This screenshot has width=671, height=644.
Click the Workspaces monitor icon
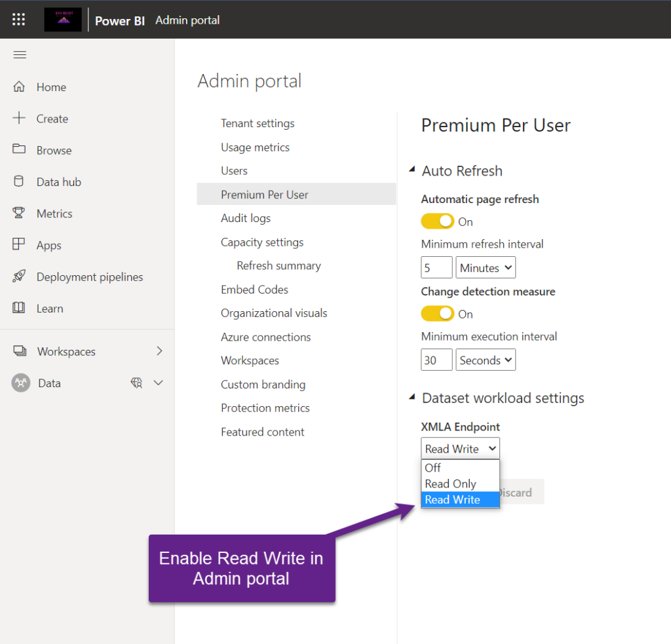20,351
